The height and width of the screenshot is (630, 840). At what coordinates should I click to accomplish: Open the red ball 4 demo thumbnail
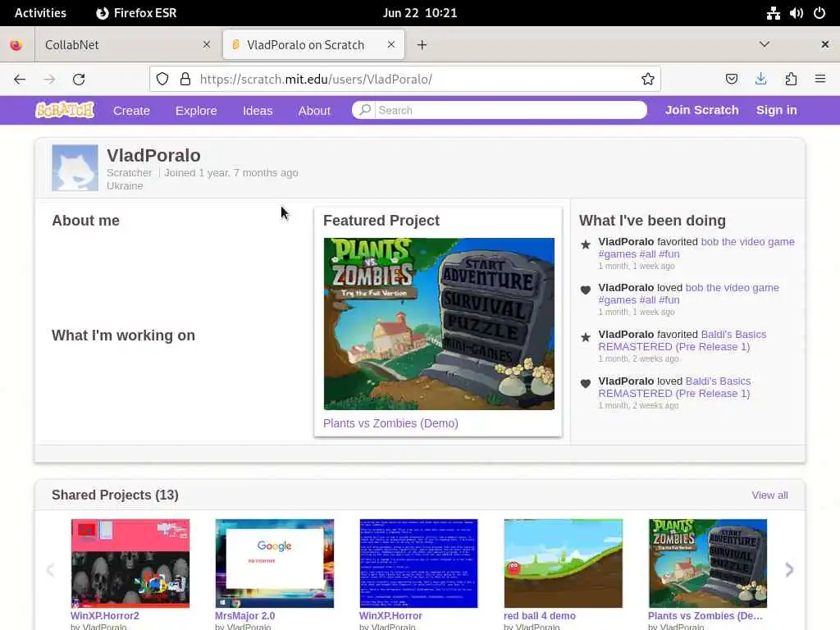point(563,563)
